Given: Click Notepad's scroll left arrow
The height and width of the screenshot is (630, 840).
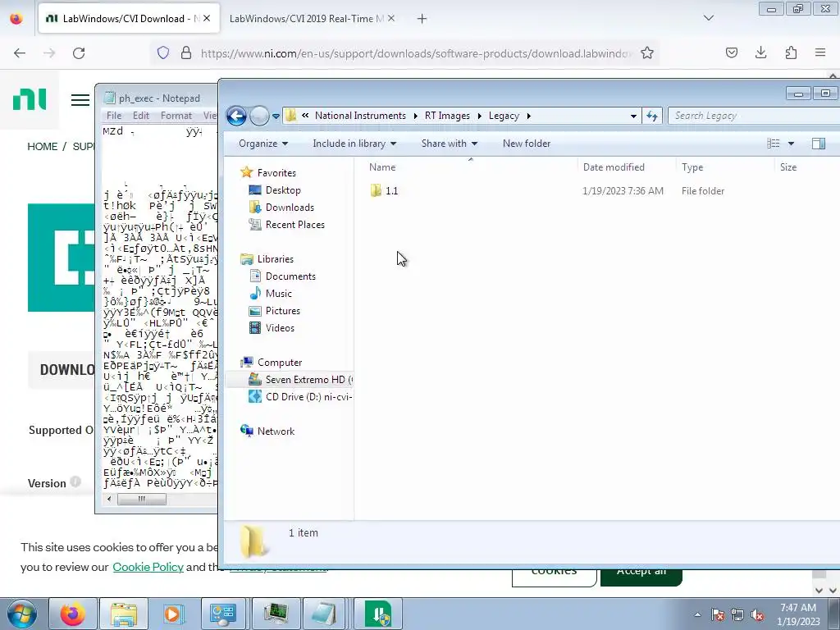Looking at the screenshot, I should (109, 499).
